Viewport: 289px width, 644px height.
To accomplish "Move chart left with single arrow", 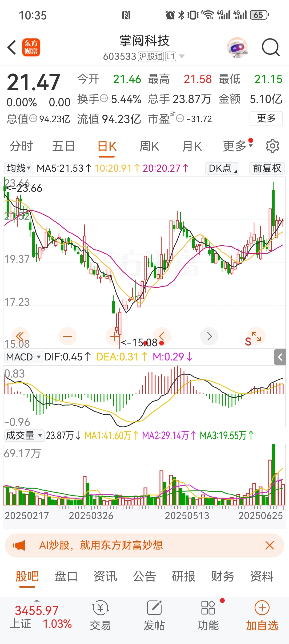I will point(162,336).
